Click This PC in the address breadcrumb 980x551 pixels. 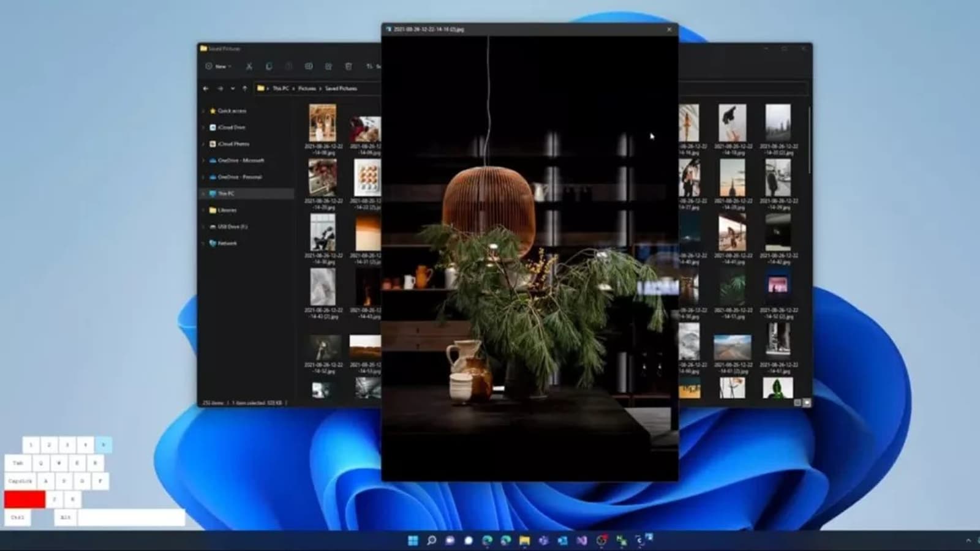(281, 88)
